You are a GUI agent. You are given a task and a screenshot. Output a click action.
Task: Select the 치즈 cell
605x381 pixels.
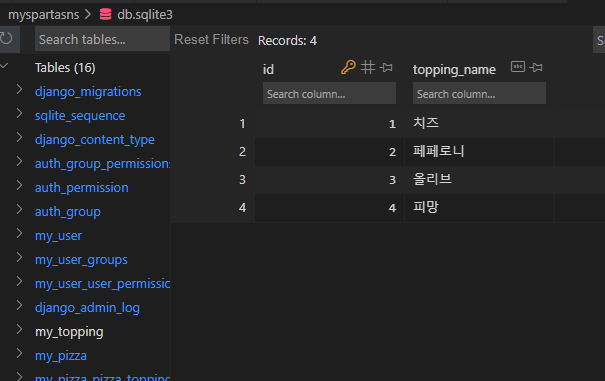[x=479, y=124]
